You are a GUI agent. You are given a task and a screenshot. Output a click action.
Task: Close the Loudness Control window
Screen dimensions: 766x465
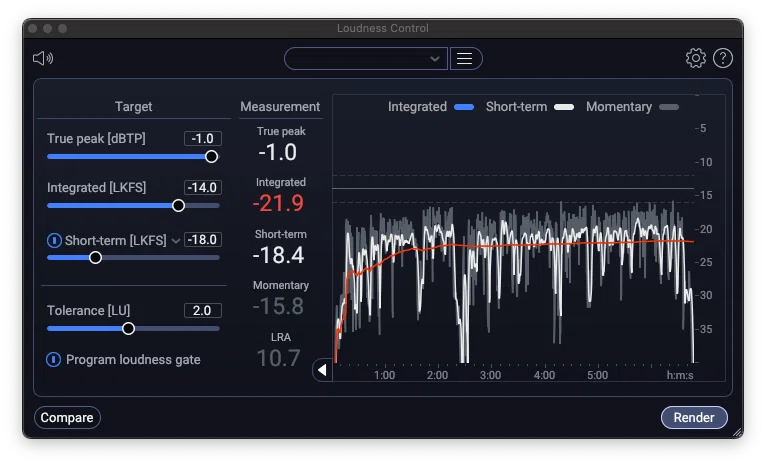coord(33,28)
